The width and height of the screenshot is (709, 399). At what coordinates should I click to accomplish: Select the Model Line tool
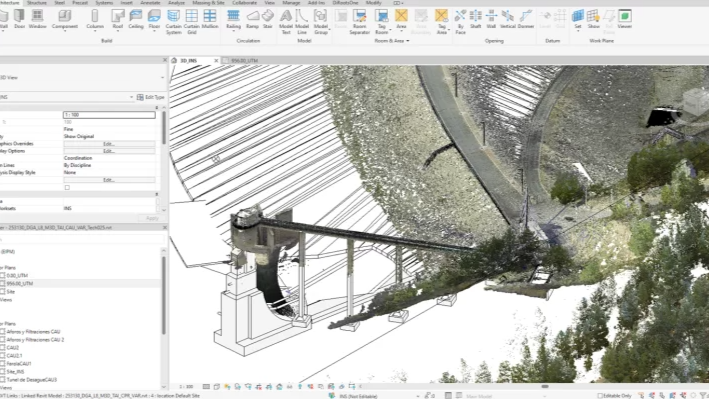click(302, 22)
